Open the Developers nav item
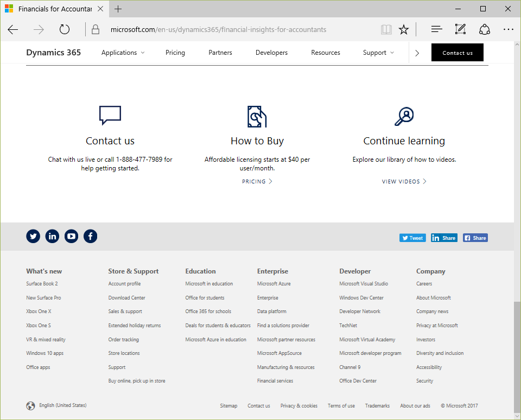The image size is (521, 420). pyautogui.click(x=271, y=53)
